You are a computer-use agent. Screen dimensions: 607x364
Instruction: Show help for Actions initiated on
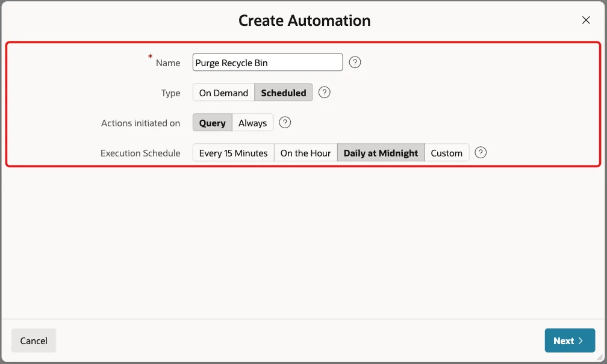coord(284,123)
